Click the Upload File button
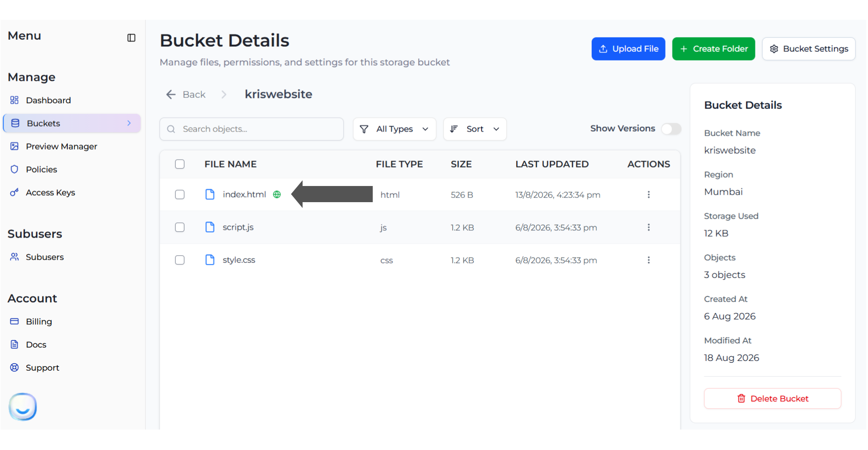 [628, 49]
